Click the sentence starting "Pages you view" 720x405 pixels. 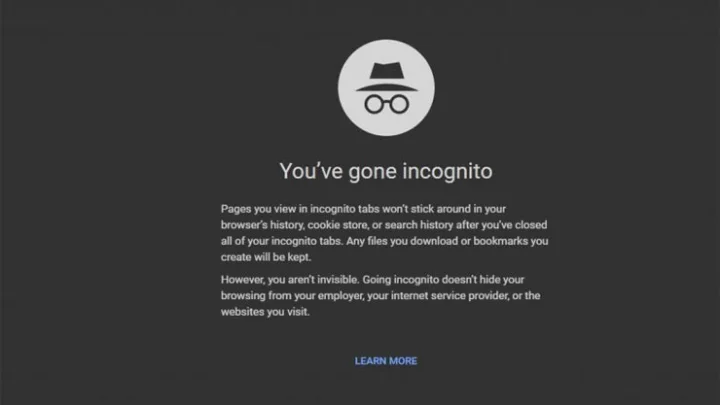pos(384,225)
